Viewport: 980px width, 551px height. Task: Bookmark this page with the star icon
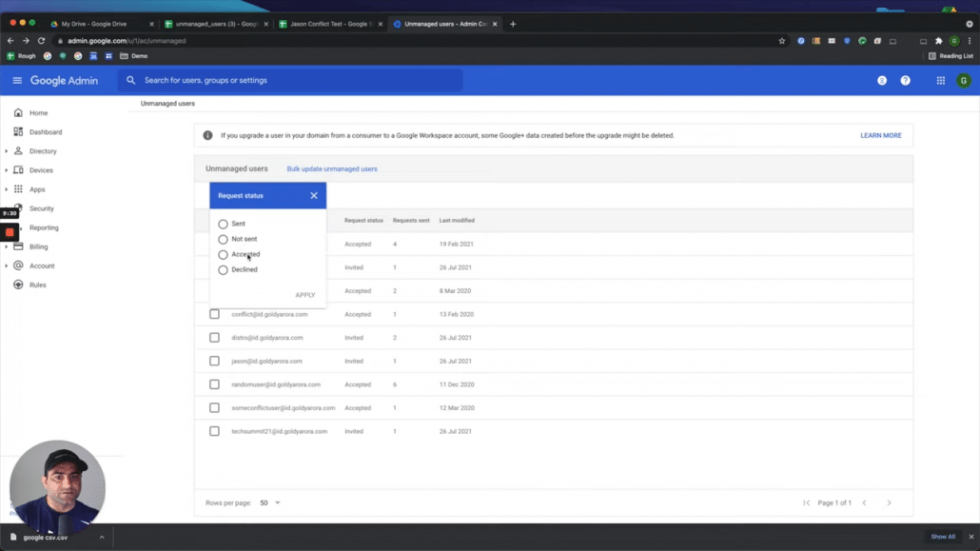tap(781, 41)
